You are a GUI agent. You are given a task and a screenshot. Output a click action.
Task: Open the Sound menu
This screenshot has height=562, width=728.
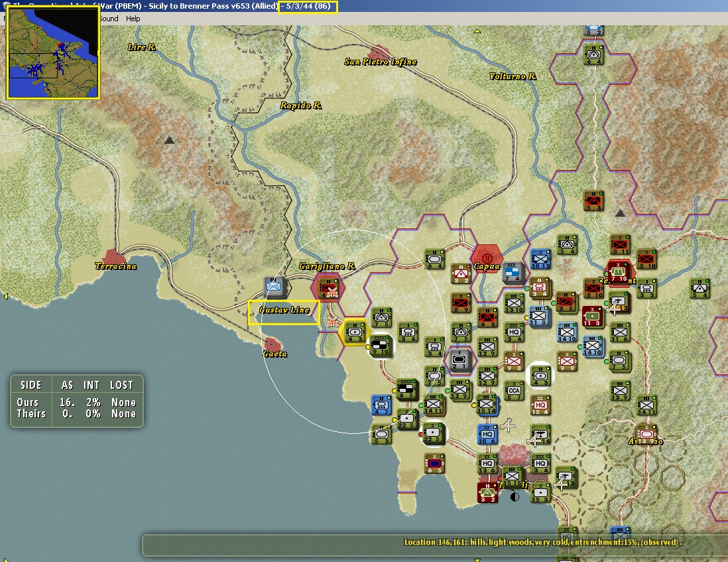109,19
